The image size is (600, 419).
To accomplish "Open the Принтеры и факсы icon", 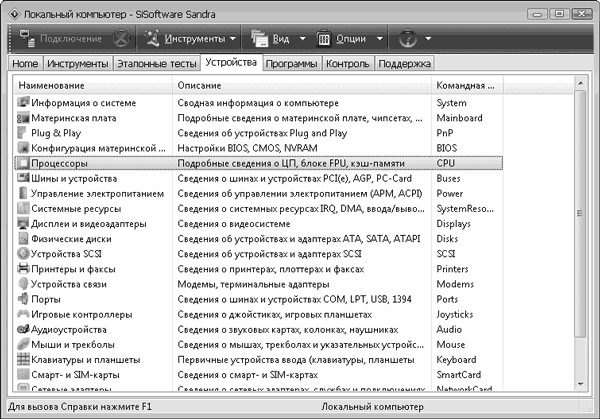I will tap(23, 268).
